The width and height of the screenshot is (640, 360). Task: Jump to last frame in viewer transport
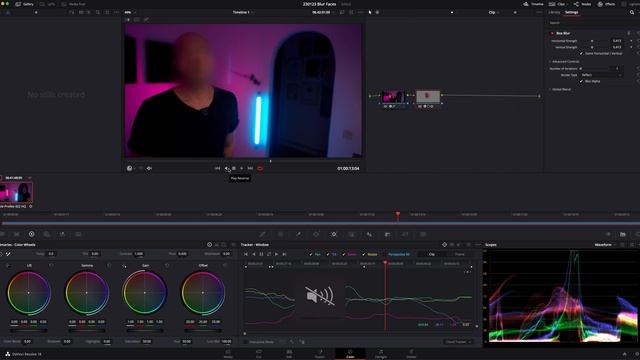[250, 168]
